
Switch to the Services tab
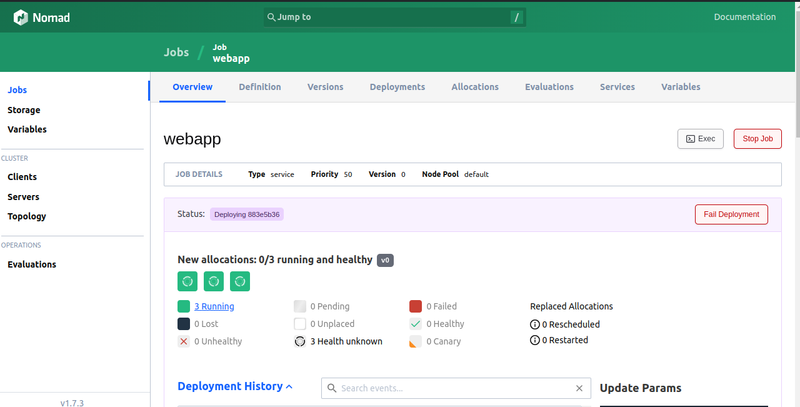coord(617,87)
